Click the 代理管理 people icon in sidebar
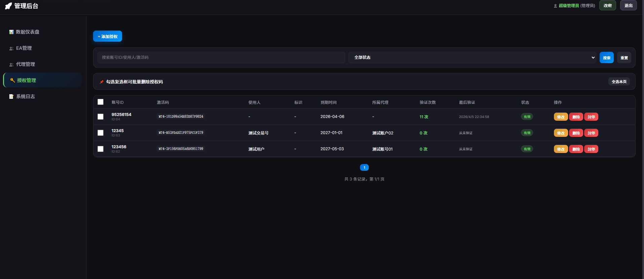Viewport: 644px width, 279px height. pyautogui.click(x=11, y=65)
